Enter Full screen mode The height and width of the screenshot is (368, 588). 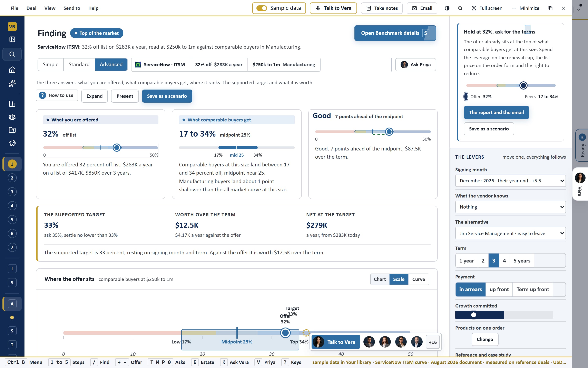(x=487, y=8)
